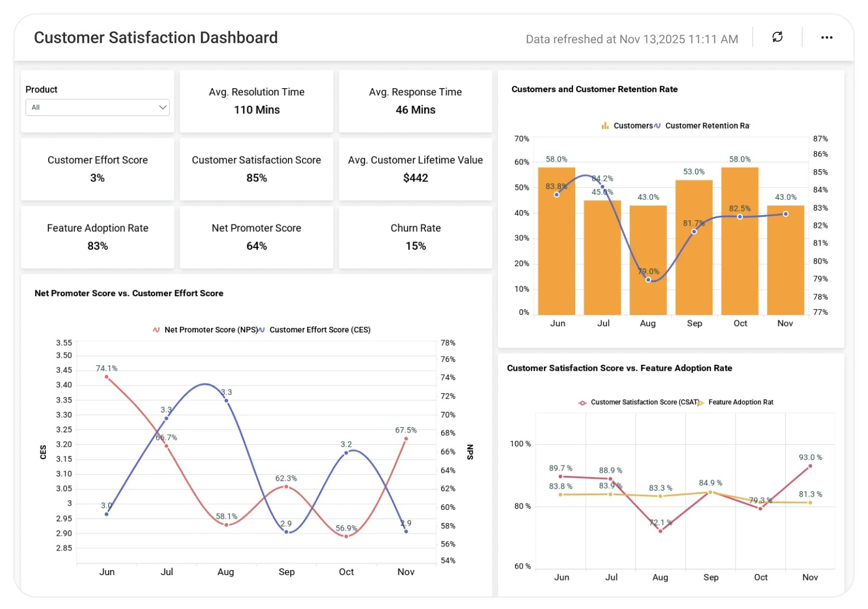This screenshot has width=868, height=609.
Task: Click the Product dropdown chevron arrow
Action: point(163,107)
